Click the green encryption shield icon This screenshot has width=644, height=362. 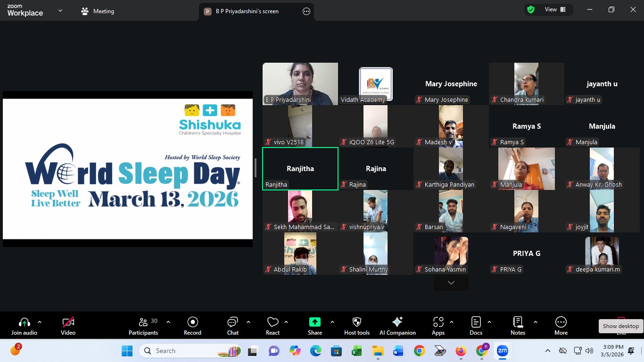531,10
